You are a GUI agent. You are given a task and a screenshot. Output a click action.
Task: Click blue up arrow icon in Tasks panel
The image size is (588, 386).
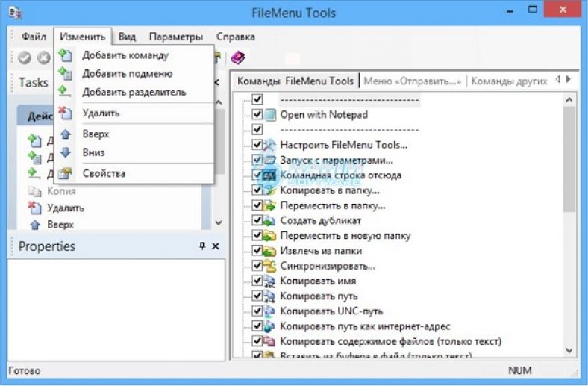[35, 225]
